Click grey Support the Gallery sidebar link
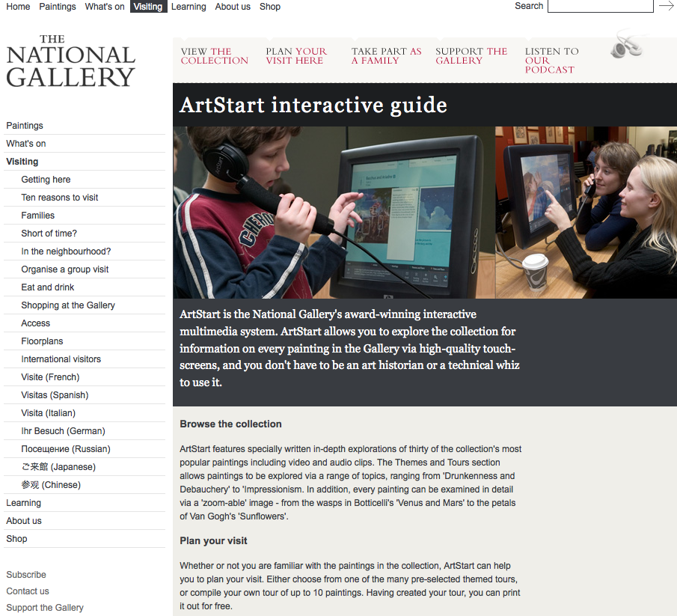This screenshot has width=677, height=616. 45,607
